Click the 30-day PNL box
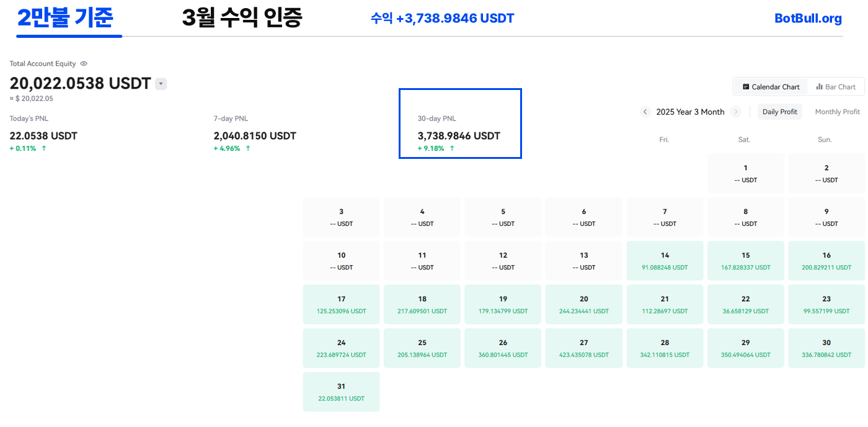Image resolution: width=868 pixels, height=427 pixels. tap(459, 124)
